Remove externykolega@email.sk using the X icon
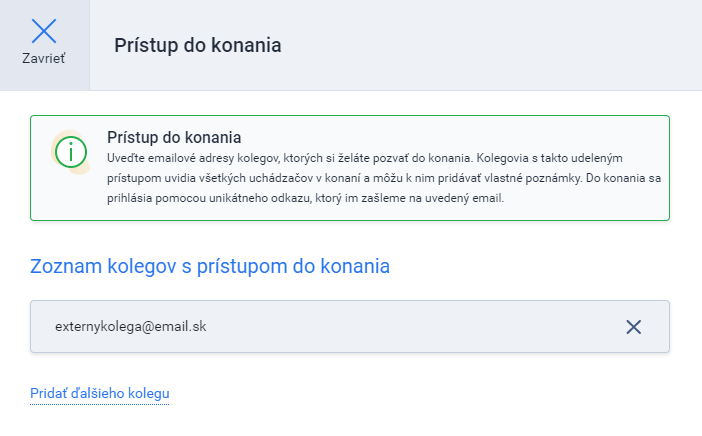This screenshot has width=702, height=436. pos(634,327)
